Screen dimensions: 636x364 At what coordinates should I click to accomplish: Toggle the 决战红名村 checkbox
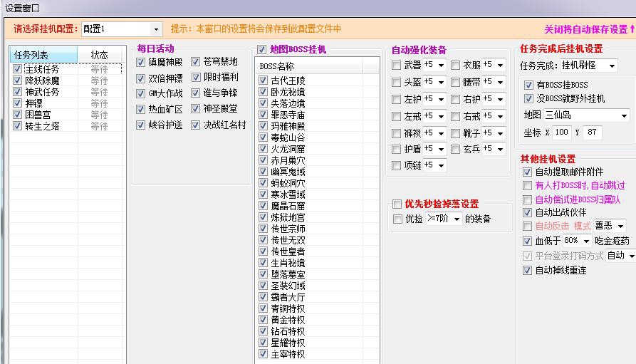pyautogui.click(x=196, y=125)
